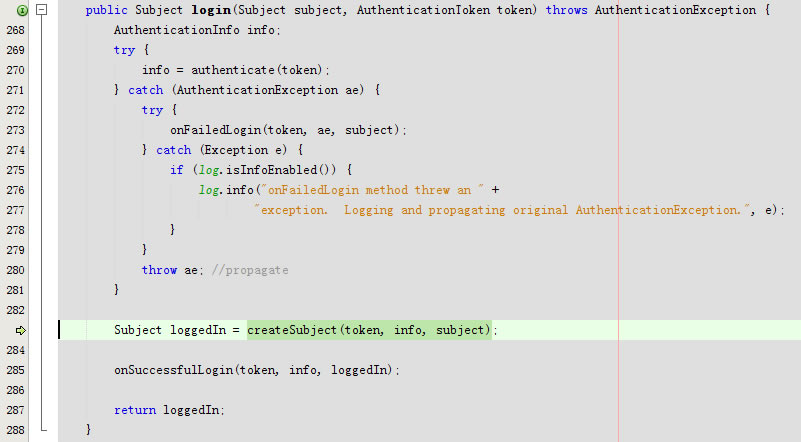Image resolution: width=801 pixels, height=442 pixels.
Task: Click 'catch (Exception e)' text
Action: tap(222, 150)
